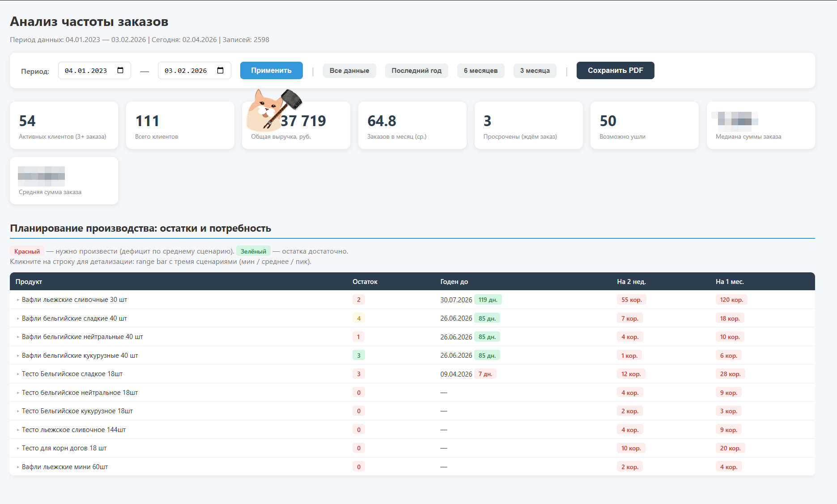Expand row Тесто бельгийское нейтральное 18шт
837x504 pixels.
coord(412,393)
